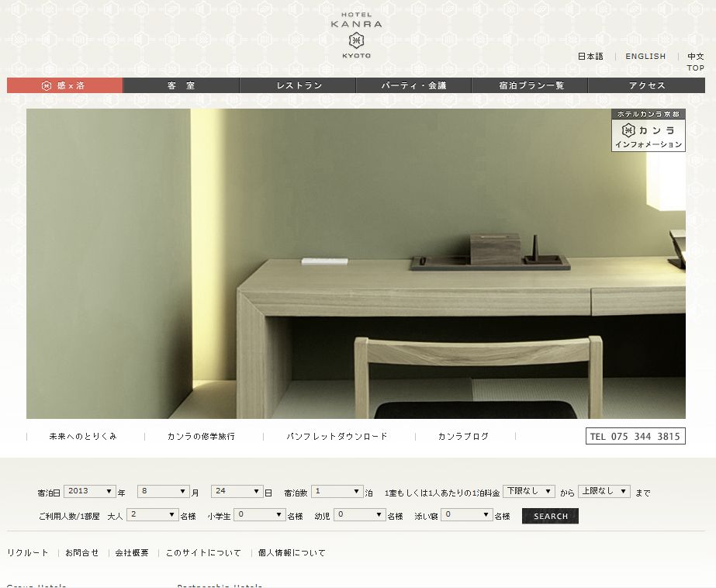Switch language to 日本語
716x588 pixels.
(590, 56)
